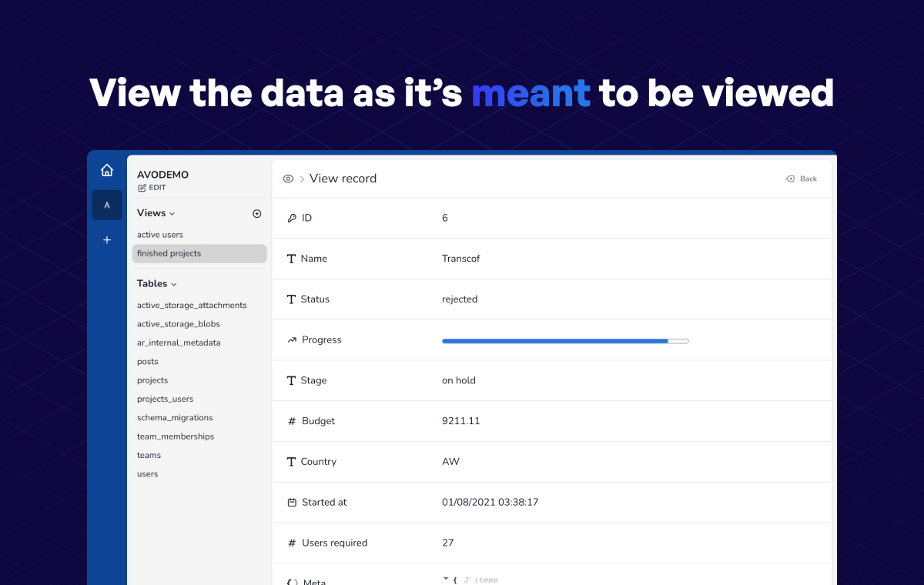
Task: Click the Started at field label
Action: point(324,502)
